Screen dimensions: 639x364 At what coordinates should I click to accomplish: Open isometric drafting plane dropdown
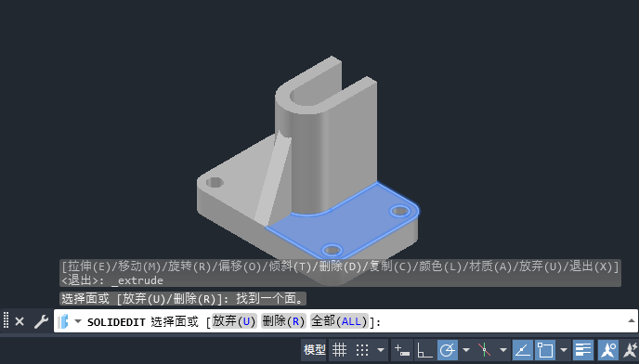tap(503, 350)
